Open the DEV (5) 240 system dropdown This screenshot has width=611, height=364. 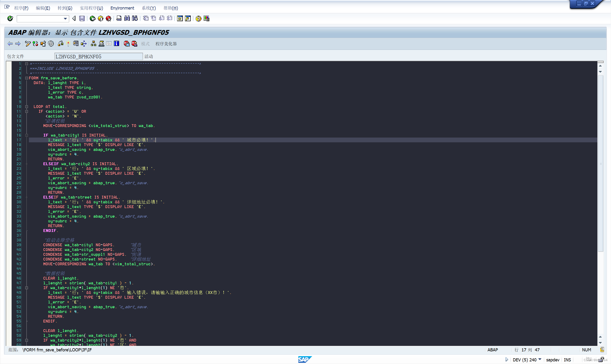click(540, 359)
